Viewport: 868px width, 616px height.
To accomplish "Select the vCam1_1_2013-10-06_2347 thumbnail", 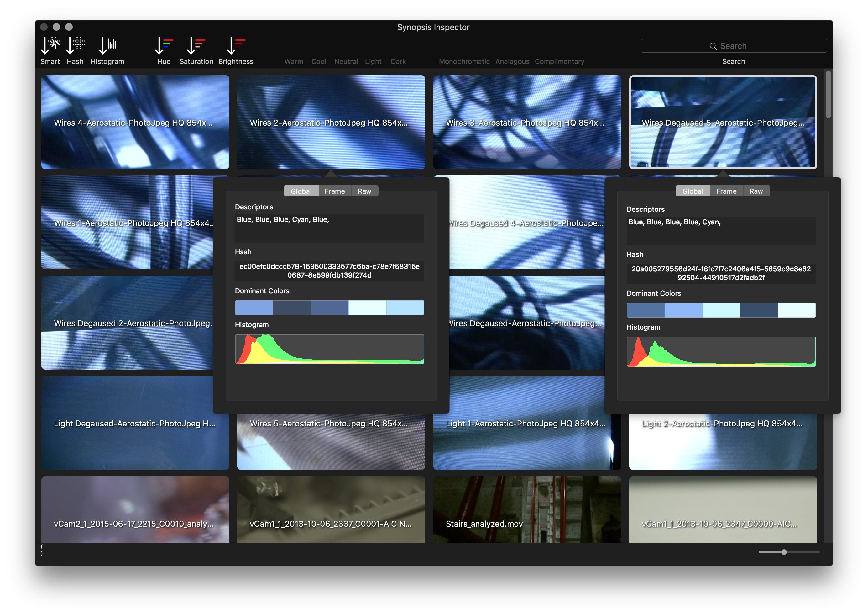I will tap(723, 509).
